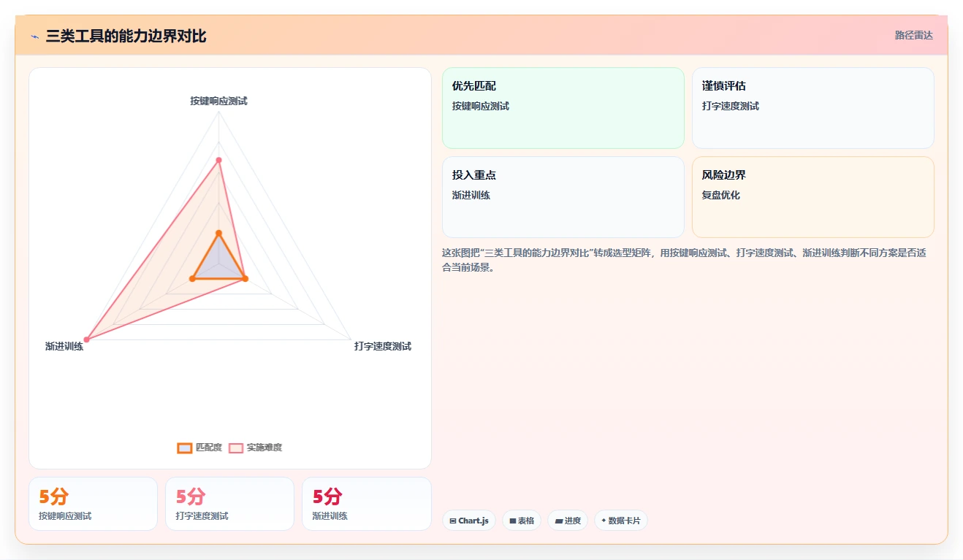Click the 5分 打字速度测试 score card
The width and height of the screenshot is (963, 560).
[x=229, y=504]
